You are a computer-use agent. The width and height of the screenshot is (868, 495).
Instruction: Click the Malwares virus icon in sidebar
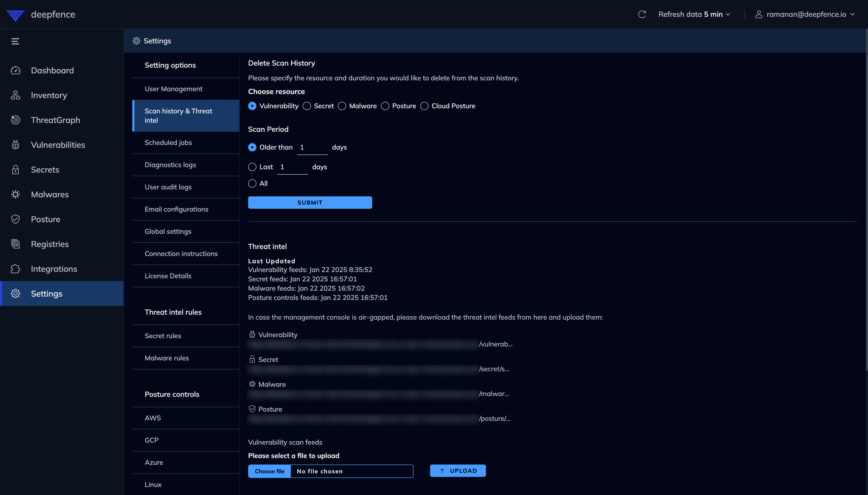click(x=15, y=195)
